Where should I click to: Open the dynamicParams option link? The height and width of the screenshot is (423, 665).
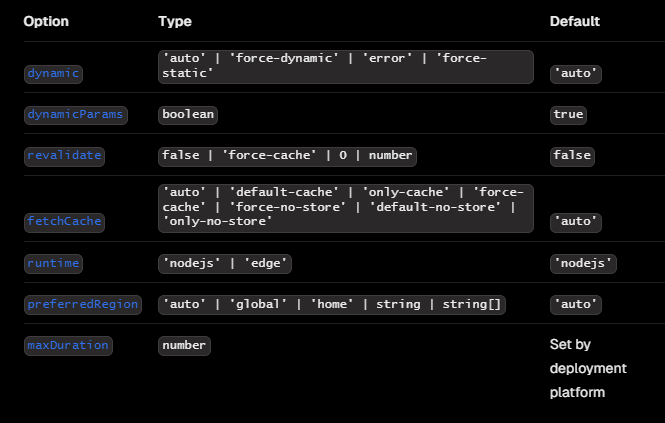pos(75,115)
